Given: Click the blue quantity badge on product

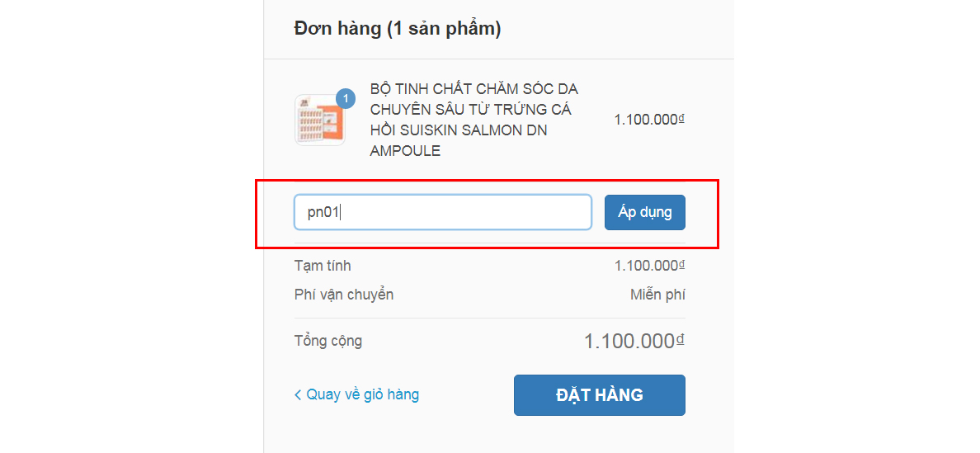Looking at the screenshot, I should tap(346, 99).
